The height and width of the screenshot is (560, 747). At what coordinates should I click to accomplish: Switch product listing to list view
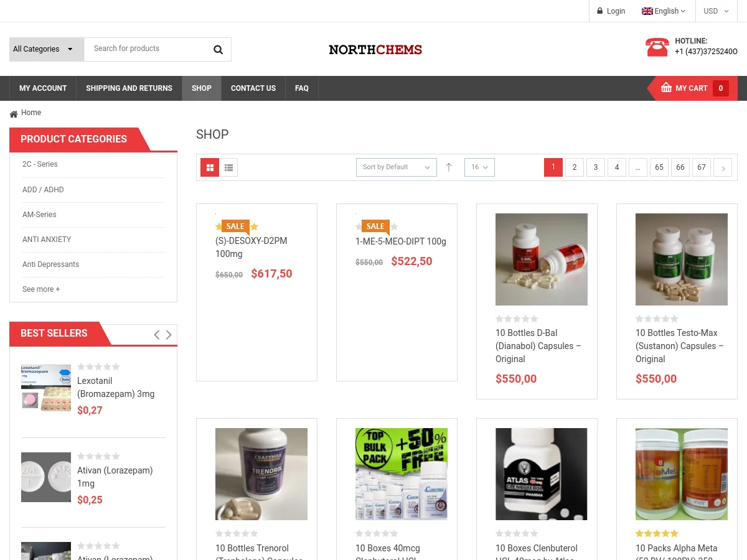tap(228, 167)
